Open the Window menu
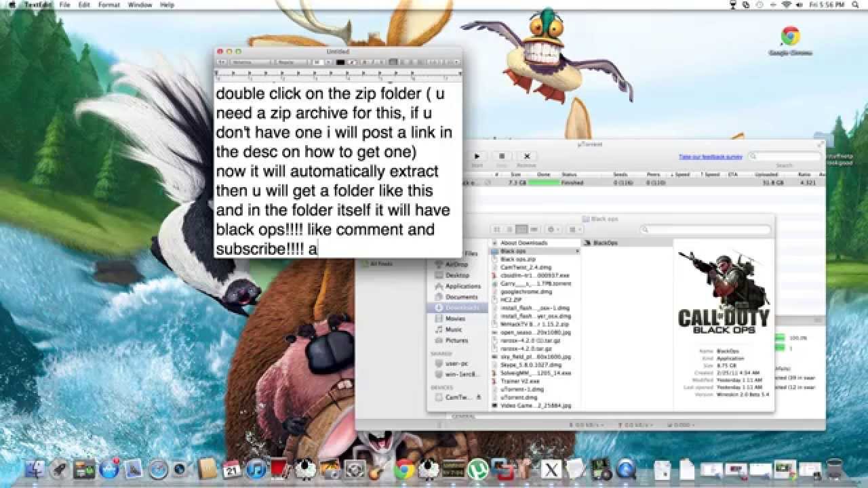This screenshot has height=488, width=868. coord(140,5)
